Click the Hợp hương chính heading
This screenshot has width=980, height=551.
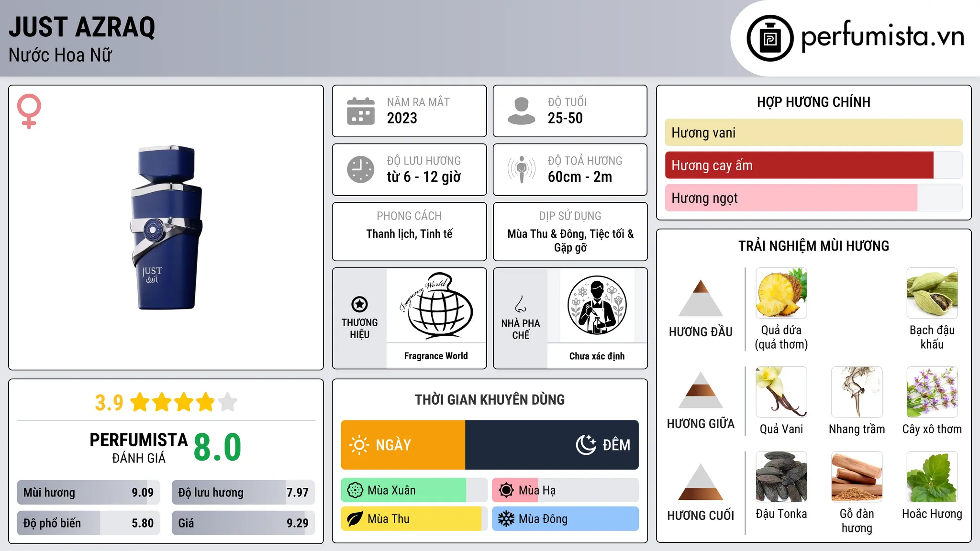point(813,102)
